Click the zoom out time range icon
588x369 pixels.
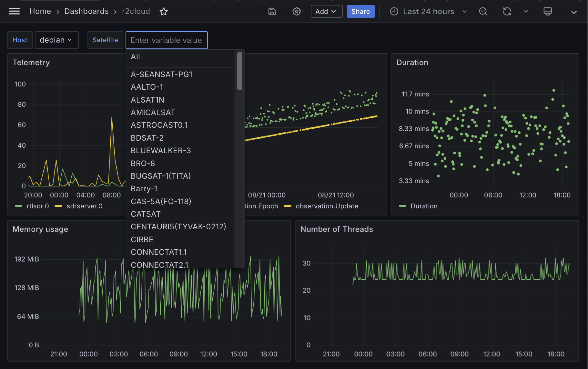pos(483,12)
